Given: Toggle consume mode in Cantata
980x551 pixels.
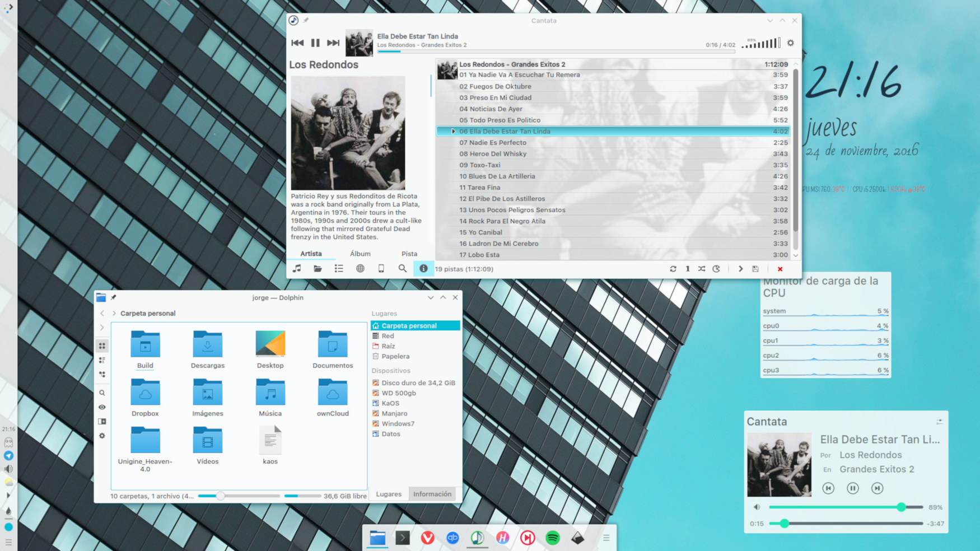Looking at the screenshot, I should point(716,269).
